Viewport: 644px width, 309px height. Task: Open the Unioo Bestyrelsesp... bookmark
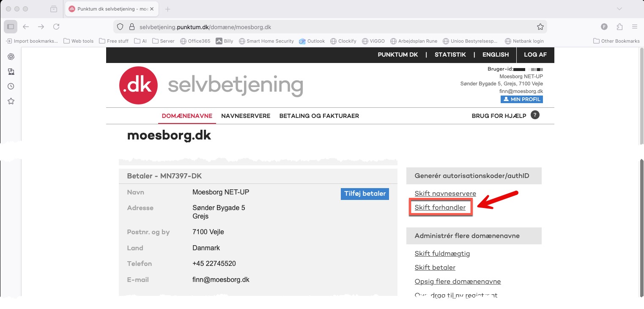tap(470, 41)
